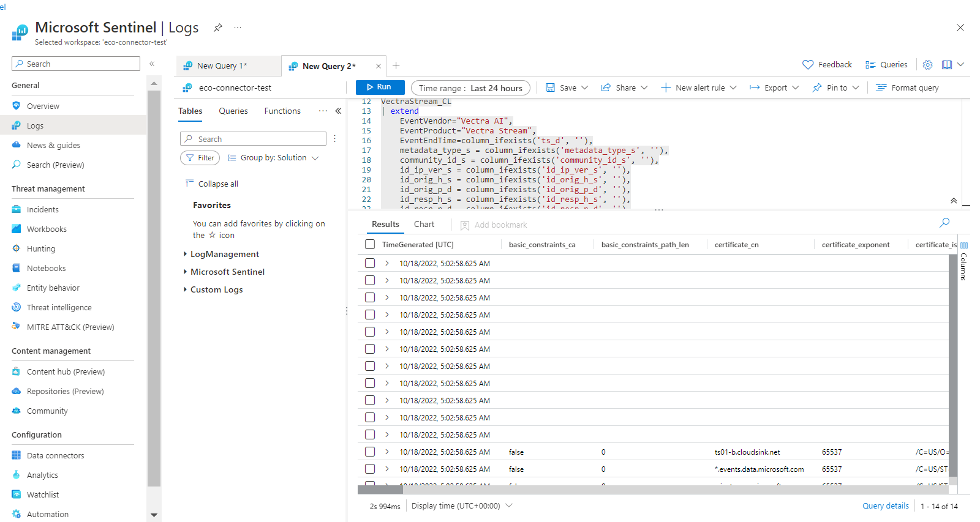Open table search options ellipsis
980x522 pixels.
[334, 139]
